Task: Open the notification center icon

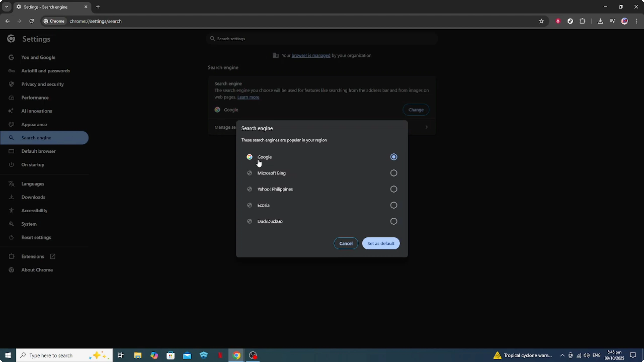Action: (x=633, y=355)
